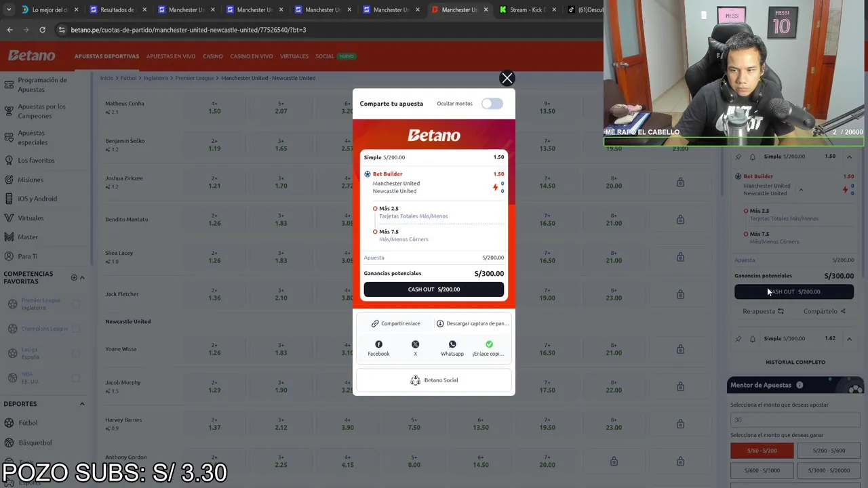Toggle bell alert for Simple S/200.00 bet
This screenshot has width=868, height=488.
(x=752, y=157)
